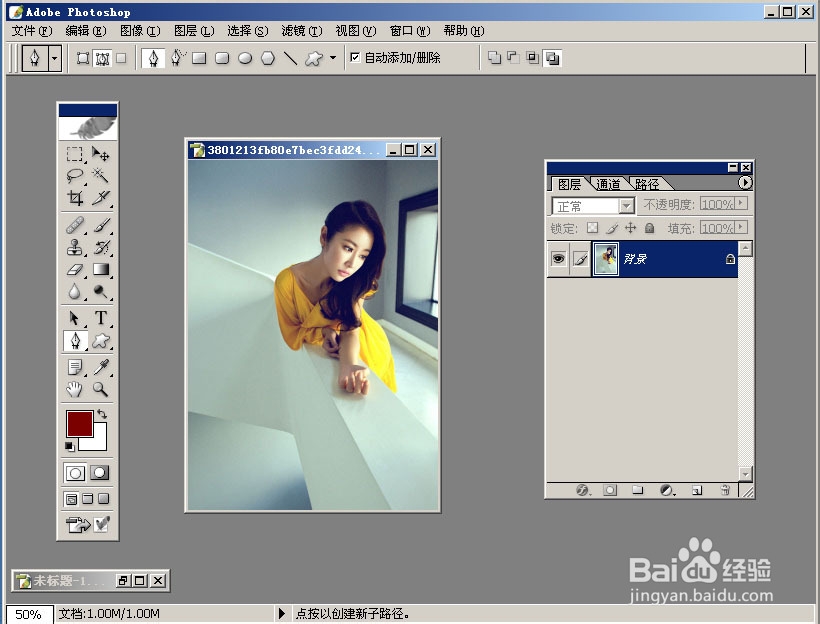Image resolution: width=820 pixels, height=624 pixels.
Task: Switch to the 通道 tab
Action: click(x=608, y=184)
